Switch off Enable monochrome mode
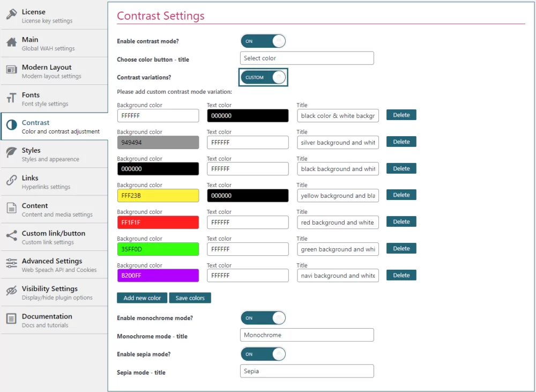536x392 pixels. pos(263,317)
